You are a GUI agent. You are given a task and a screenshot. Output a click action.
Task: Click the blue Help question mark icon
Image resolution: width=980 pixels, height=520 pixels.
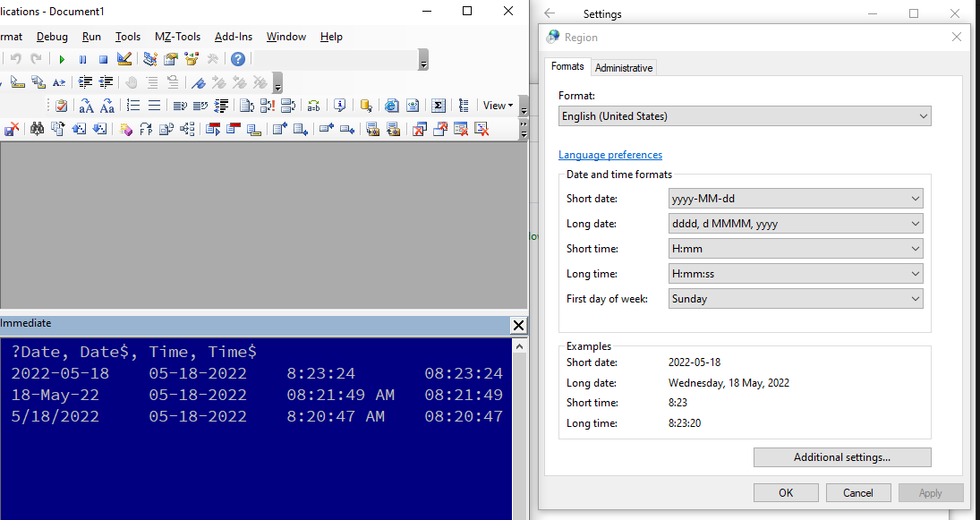[237, 59]
